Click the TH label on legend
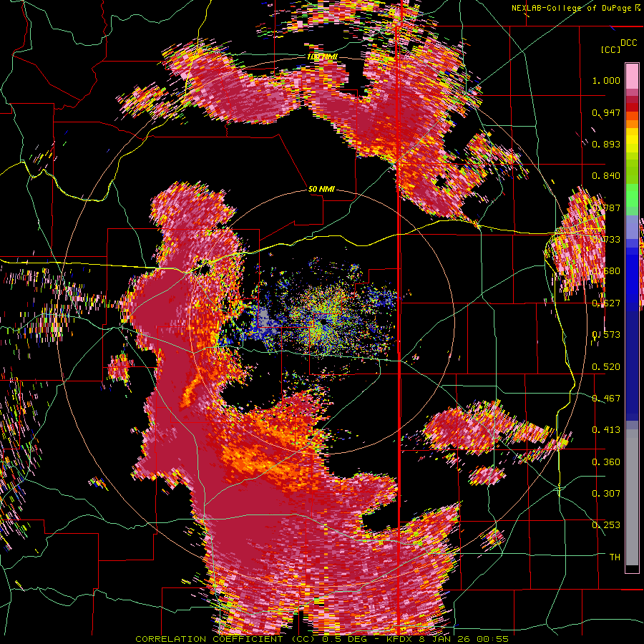Screen dimensions: 644x644 tap(615, 557)
